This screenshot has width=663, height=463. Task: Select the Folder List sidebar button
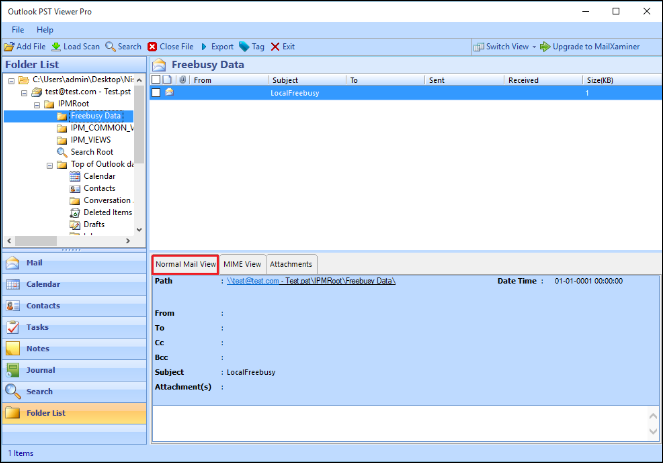coord(74,413)
